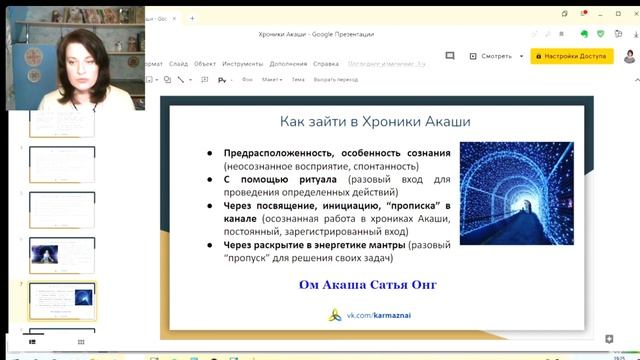Click the Pv toolbar icon
Screen dimensions: 640x360
222,80
